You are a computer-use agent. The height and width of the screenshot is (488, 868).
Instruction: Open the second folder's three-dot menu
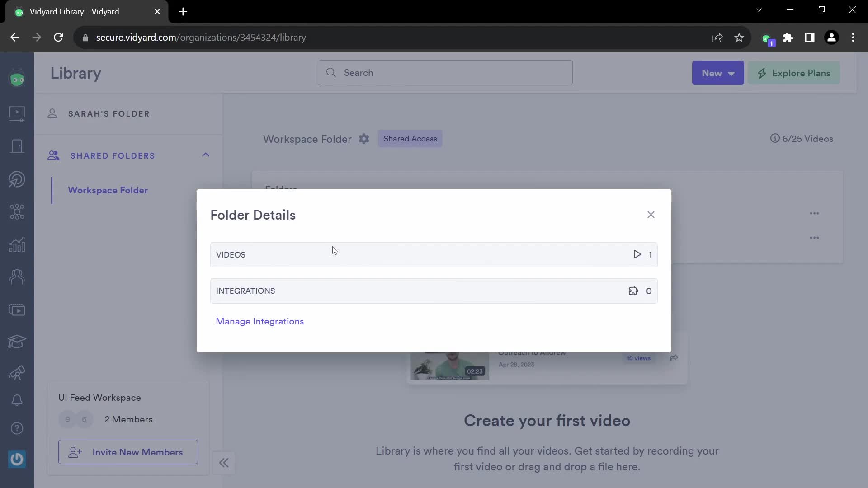click(814, 238)
